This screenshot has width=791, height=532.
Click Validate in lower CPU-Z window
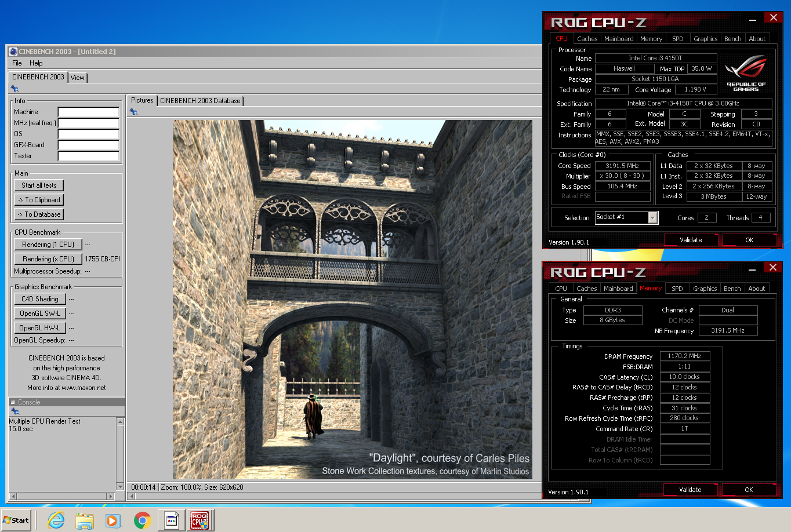[690, 490]
